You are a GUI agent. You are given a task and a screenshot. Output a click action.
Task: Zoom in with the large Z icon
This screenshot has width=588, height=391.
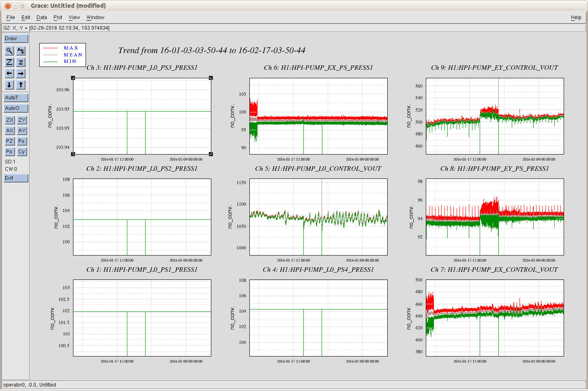(x=9, y=62)
